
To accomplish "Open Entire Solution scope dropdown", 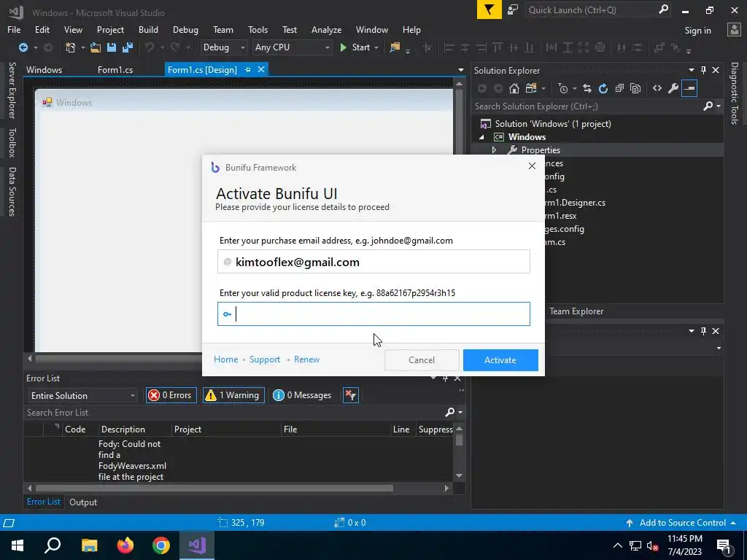I will click(82, 396).
